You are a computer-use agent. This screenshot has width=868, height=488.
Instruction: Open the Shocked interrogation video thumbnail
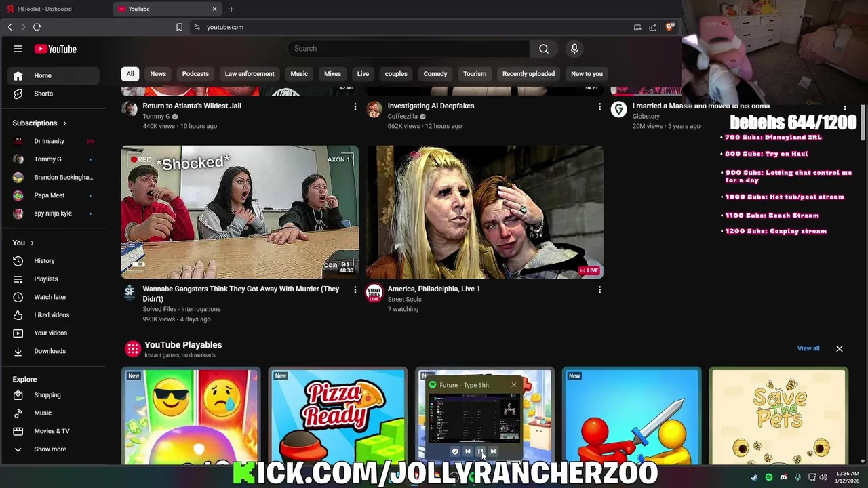(x=240, y=212)
